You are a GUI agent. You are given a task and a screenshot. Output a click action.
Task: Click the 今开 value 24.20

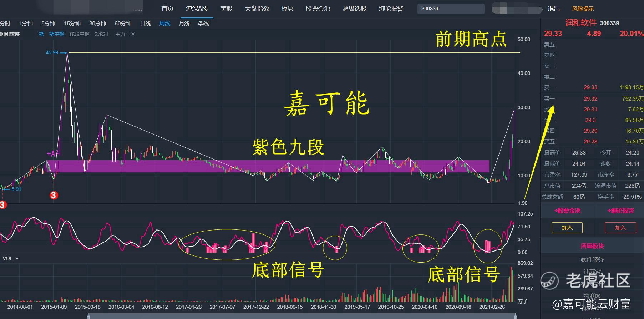pos(633,153)
